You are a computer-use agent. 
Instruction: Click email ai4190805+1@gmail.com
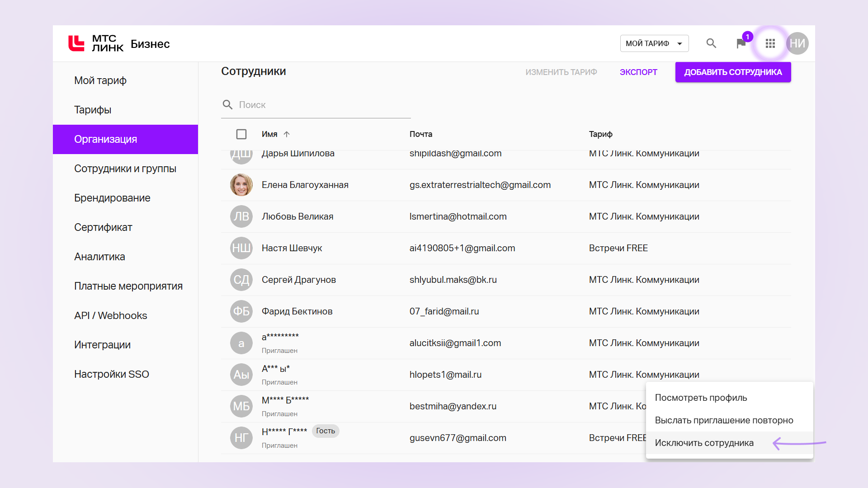tap(462, 248)
